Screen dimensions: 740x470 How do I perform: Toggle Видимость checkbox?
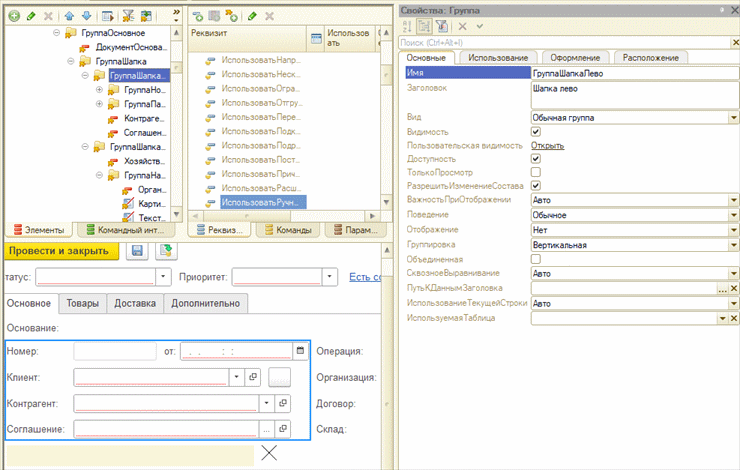pyautogui.click(x=536, y=132)
